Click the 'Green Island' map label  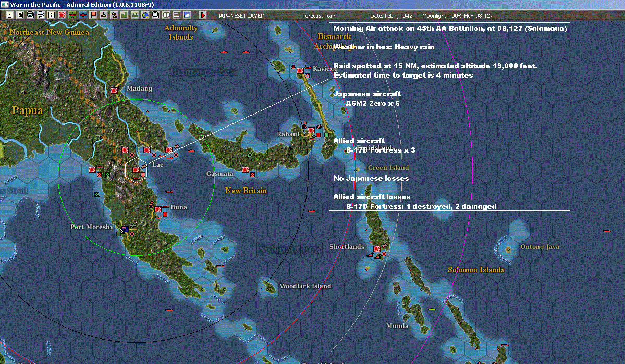click(x=388, y=167)
